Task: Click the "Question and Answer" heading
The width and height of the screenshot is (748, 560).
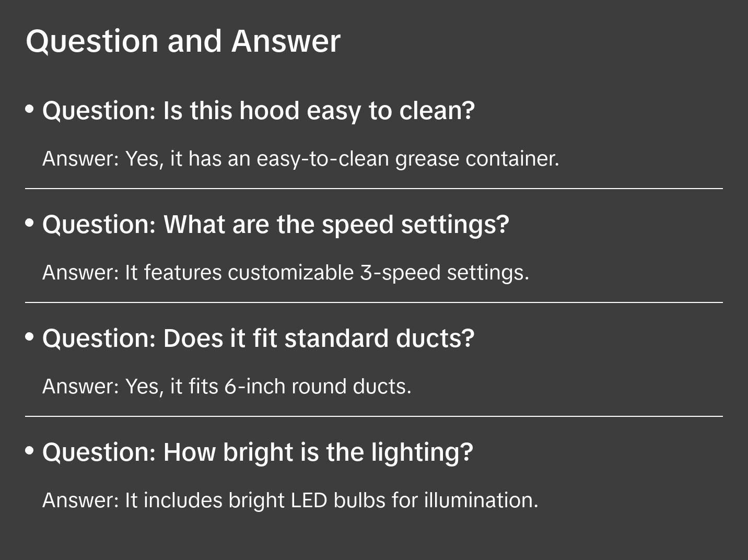Action: click(183, 41)
